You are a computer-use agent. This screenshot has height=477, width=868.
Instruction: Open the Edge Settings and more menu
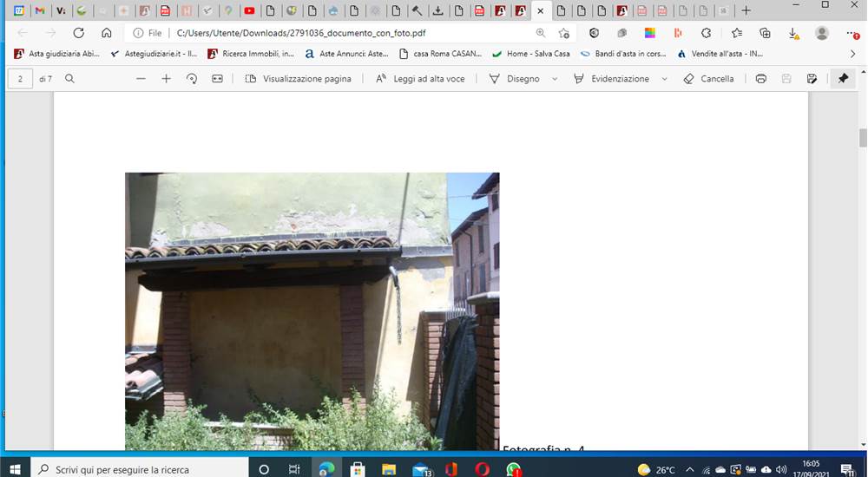(x=852, y=33)
